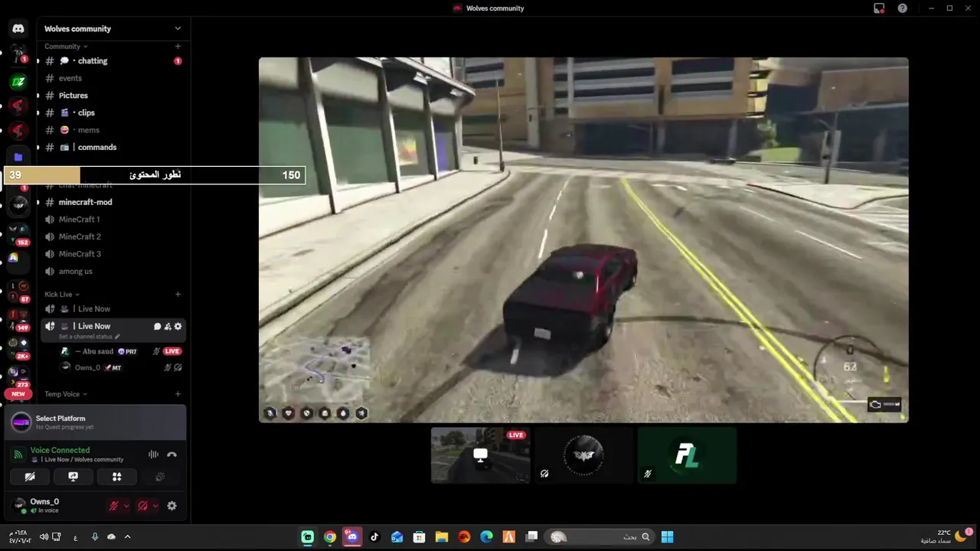980x551 pixels.
Task: Open input device options arrow beside microphone
Action: pyautogui.click(x=126, y=506)
